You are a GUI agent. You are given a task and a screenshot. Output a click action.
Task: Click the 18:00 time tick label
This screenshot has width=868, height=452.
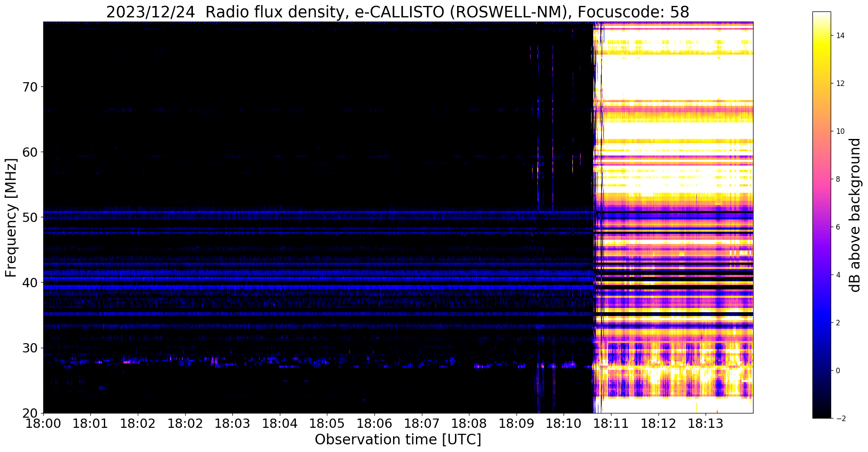(x=43, y=423)
